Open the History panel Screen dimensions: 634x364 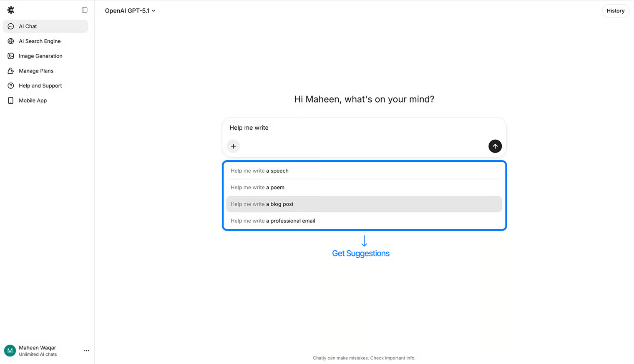pos(615,11)
